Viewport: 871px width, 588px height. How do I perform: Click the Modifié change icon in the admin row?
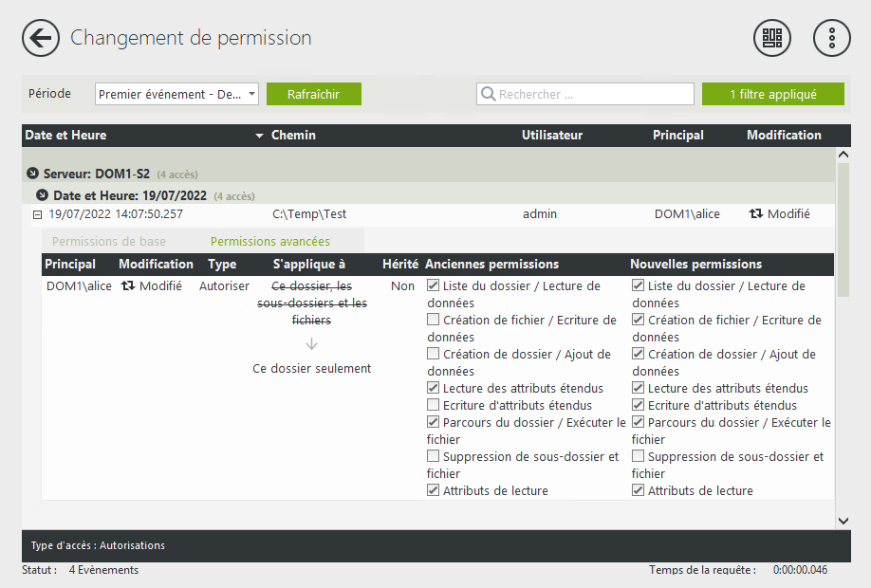[x=756, y=214]
